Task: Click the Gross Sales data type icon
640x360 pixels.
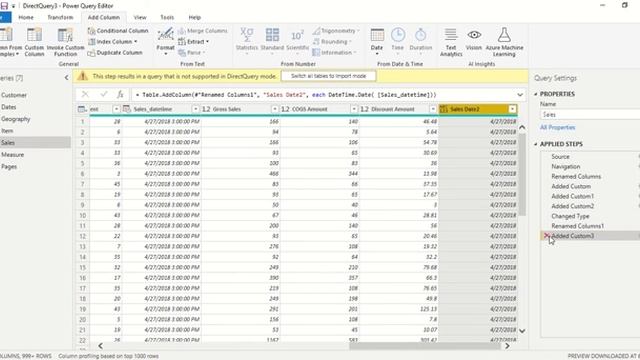Action: pyautogui.click(x=206, y=109)
